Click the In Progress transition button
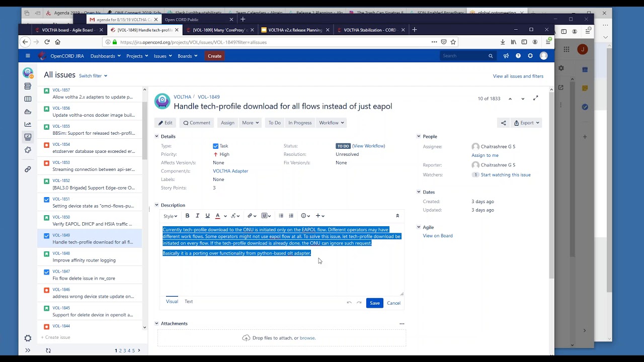644x362 pixels. [x=300, y=123]
